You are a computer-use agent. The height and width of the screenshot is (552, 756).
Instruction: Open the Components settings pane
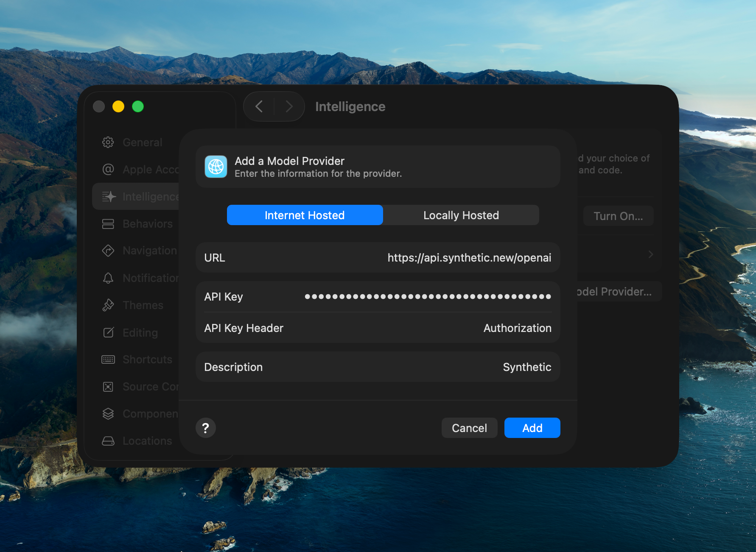click(x=108, y=413)
